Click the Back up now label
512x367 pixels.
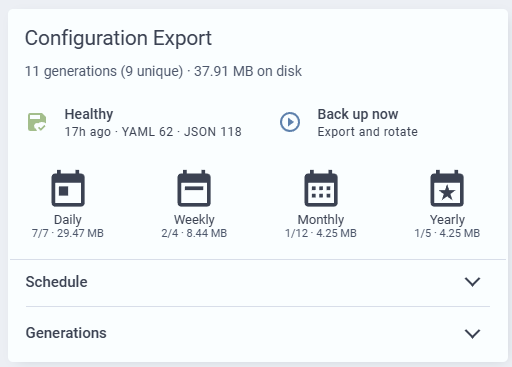(x=358, y=114)
